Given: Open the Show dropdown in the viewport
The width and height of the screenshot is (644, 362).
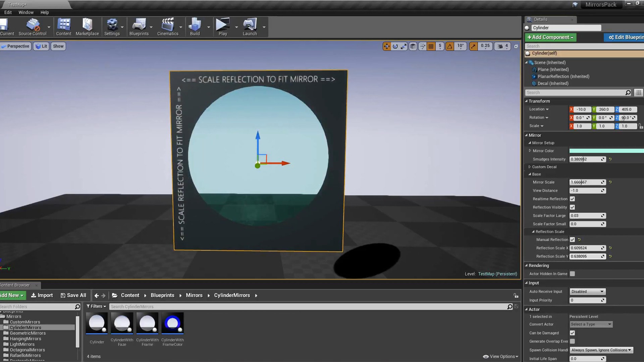Looking at the screenshot, I should 58,46.
